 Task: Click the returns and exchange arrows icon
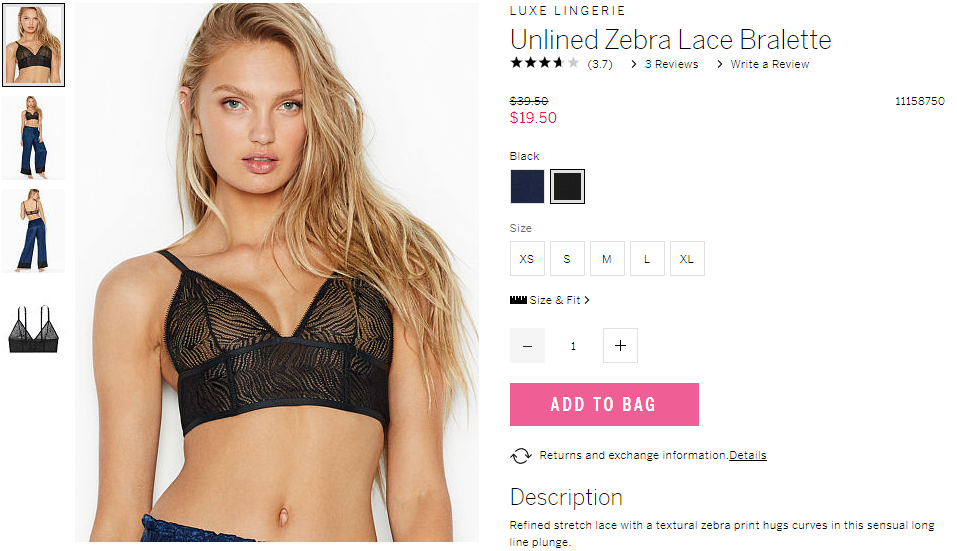(x=521, y=455)
